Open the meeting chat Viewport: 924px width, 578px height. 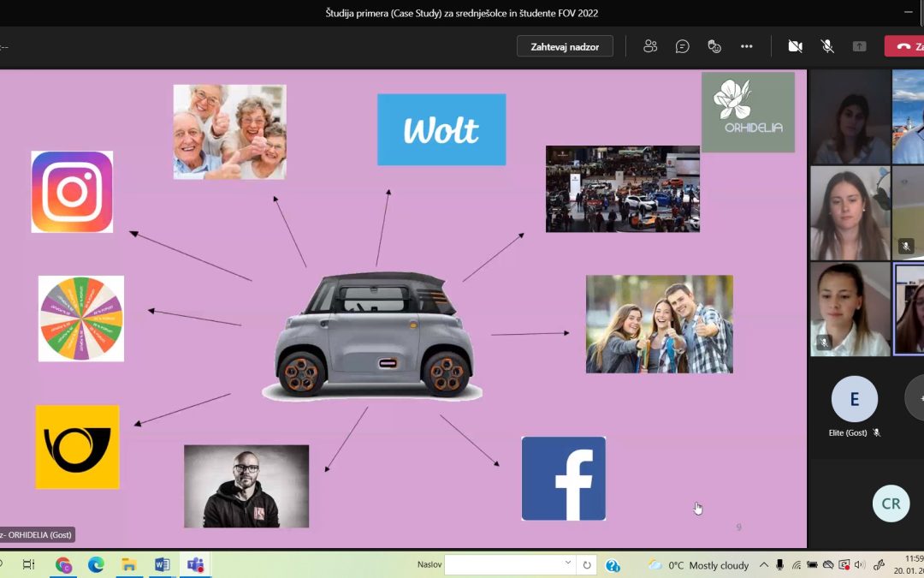click(683, 46)
